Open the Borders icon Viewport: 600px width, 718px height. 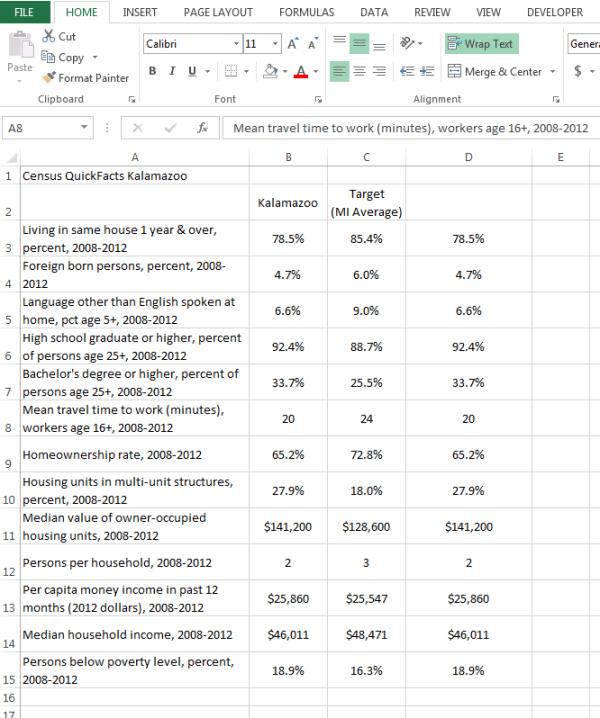point(231,71)
